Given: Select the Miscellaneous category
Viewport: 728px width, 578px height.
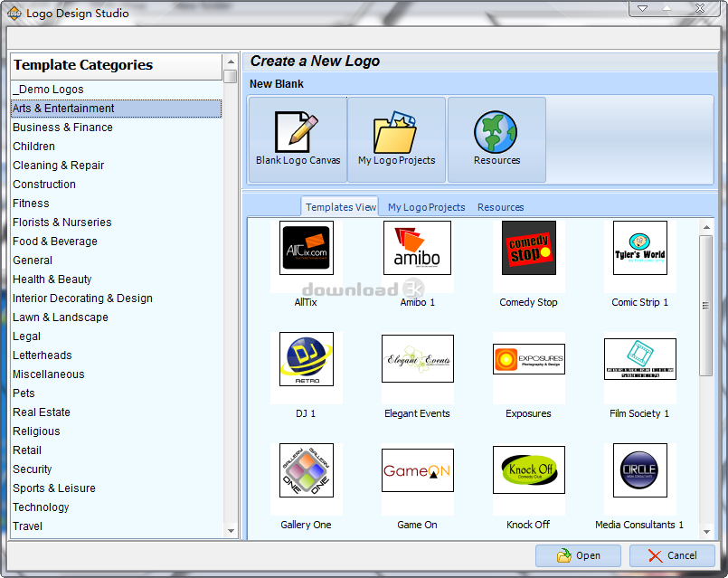Looking at the screenshot, I should [x=117, y=374].
